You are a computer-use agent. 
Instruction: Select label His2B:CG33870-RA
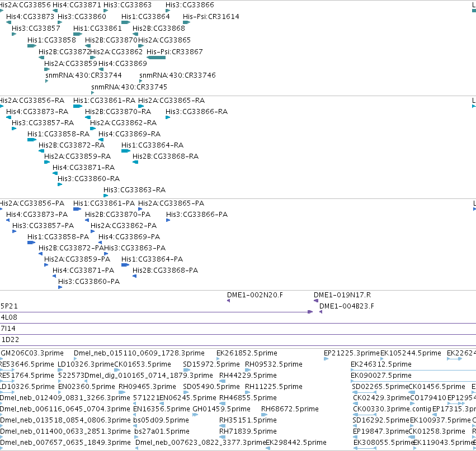(x=118, y=112)
